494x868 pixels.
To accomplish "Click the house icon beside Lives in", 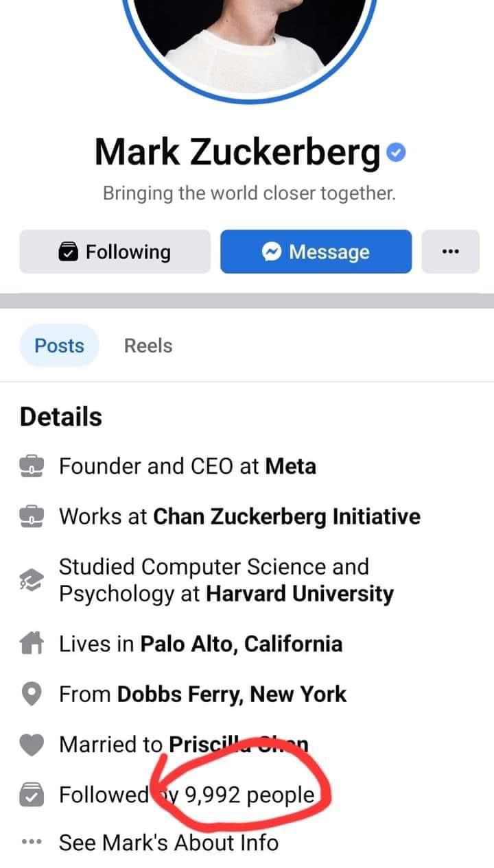I will click(32, 644).
